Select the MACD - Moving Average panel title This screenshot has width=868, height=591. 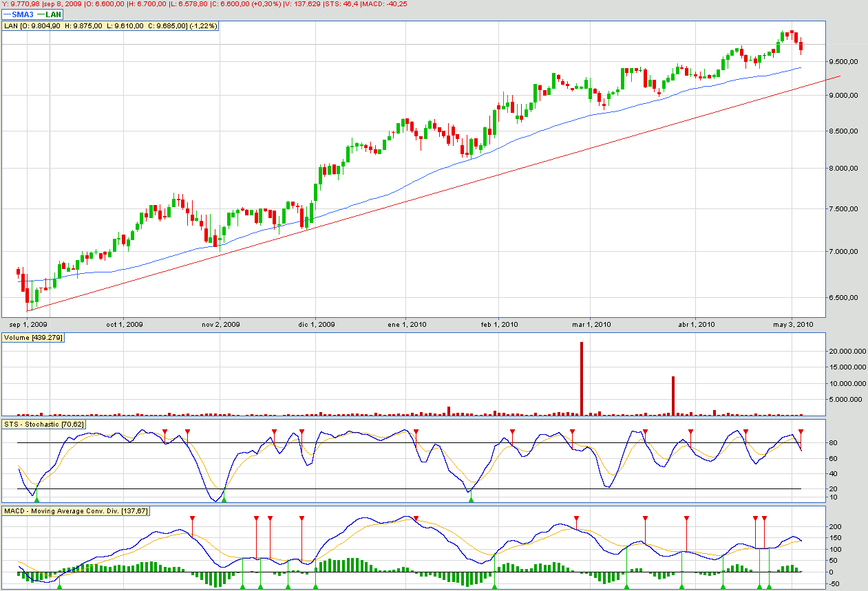tap(76, 511)
